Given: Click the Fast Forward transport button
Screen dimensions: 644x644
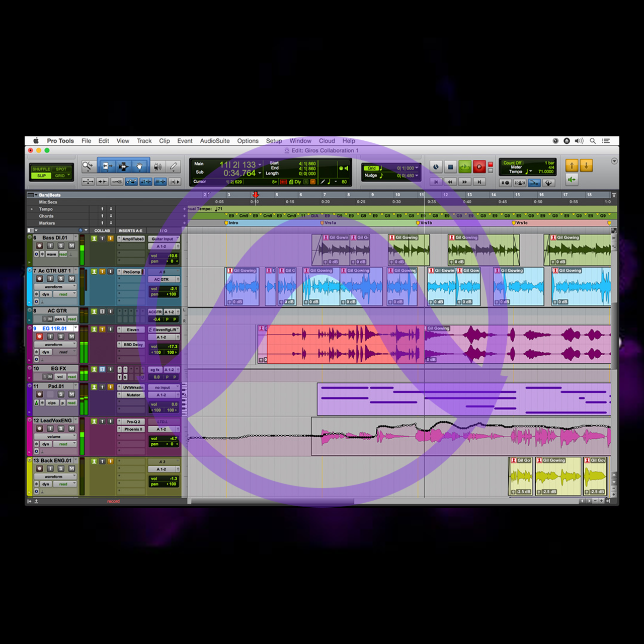Looking at the screenshot, I should coord(465,182).
